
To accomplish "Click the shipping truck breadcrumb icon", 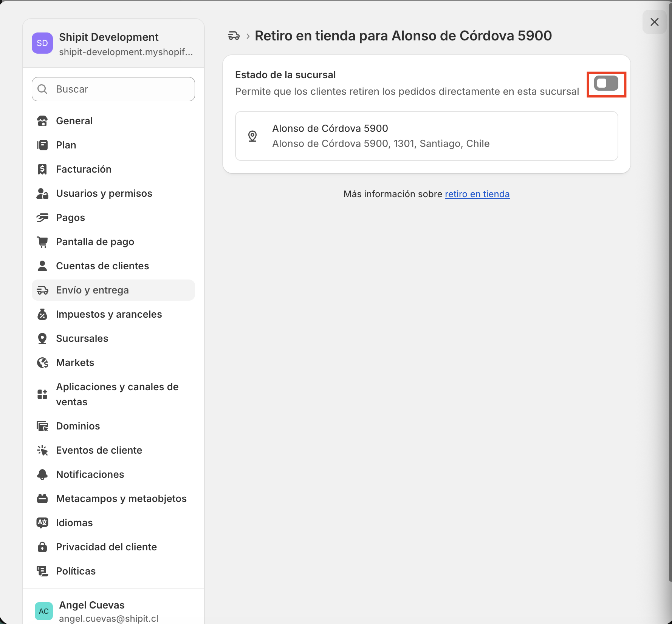I will point(234,36).
